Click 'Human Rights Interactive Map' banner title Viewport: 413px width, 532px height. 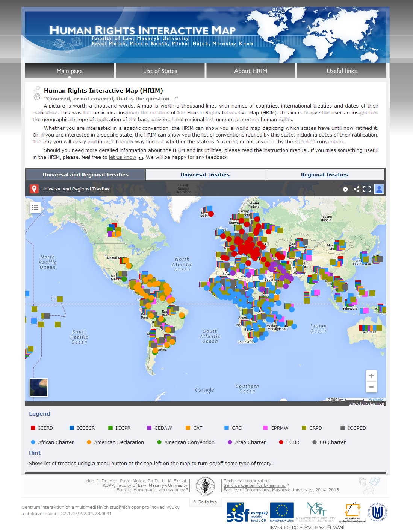point(143,30)
